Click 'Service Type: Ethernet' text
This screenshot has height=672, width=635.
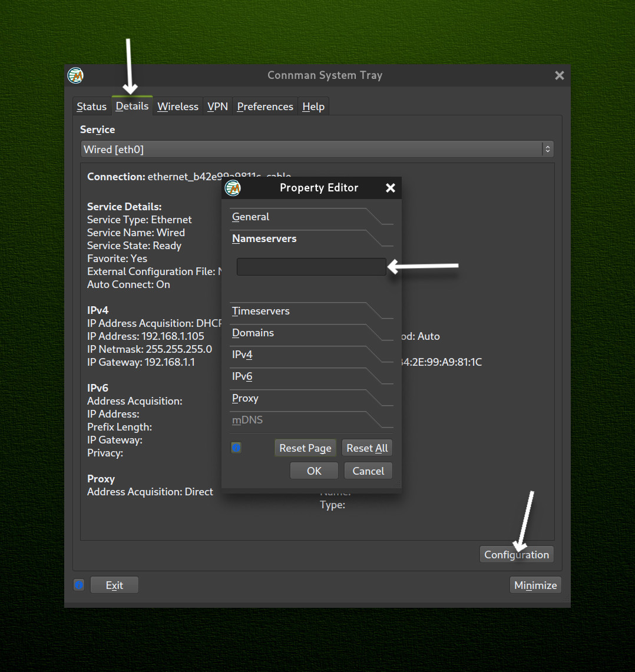(x=140, y=220)
